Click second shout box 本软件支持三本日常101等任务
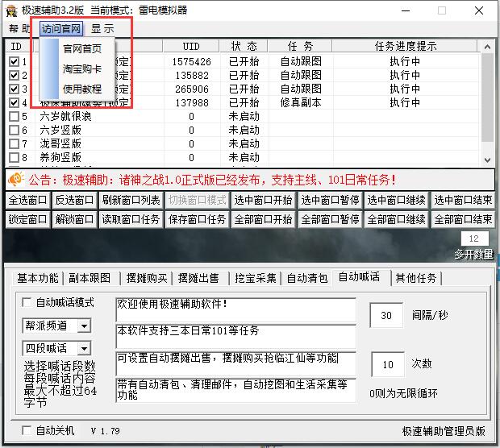 coord(236,337)
